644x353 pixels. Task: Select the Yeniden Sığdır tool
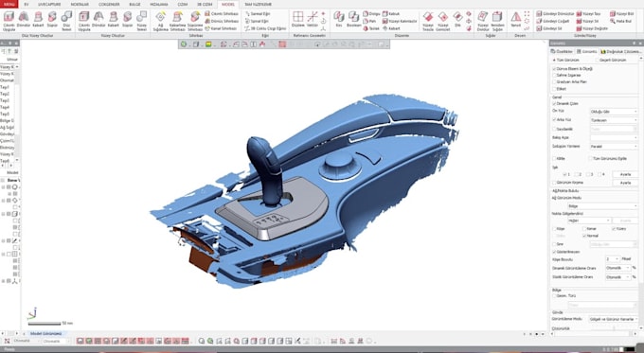(x=497, y=21)
